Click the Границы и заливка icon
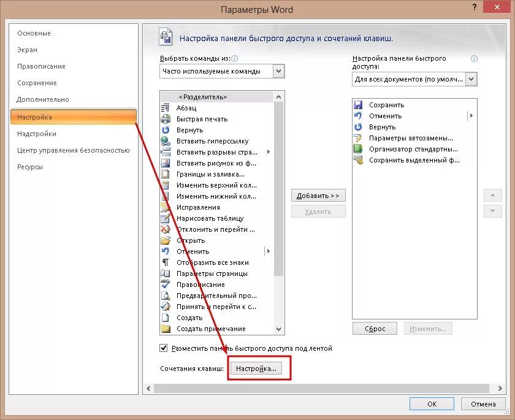Viewport: 515px width, 420px height. [165, 174]
